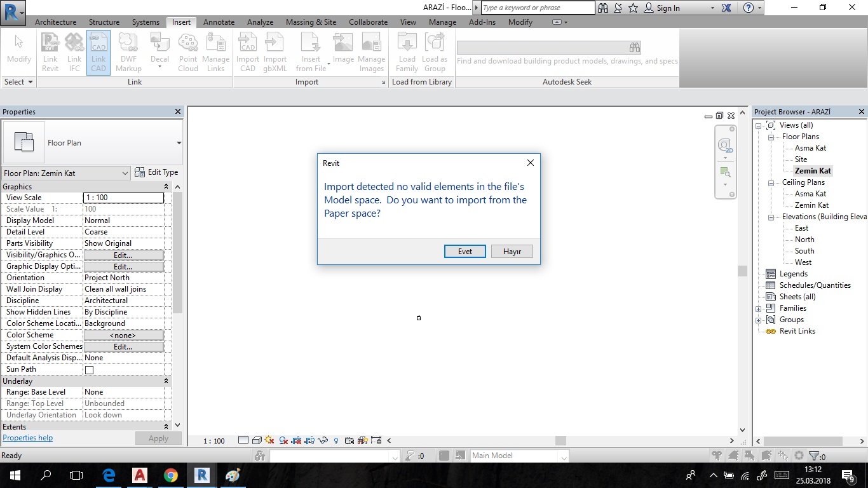
Task: Collapse the Elevations tree node
Action: (x=771, y=217)
